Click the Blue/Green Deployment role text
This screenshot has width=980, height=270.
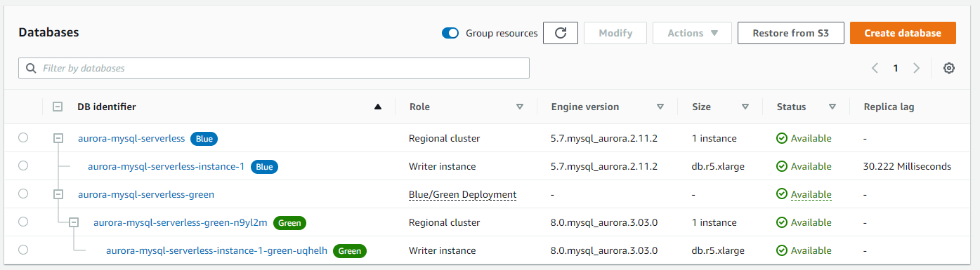[462, 194]
